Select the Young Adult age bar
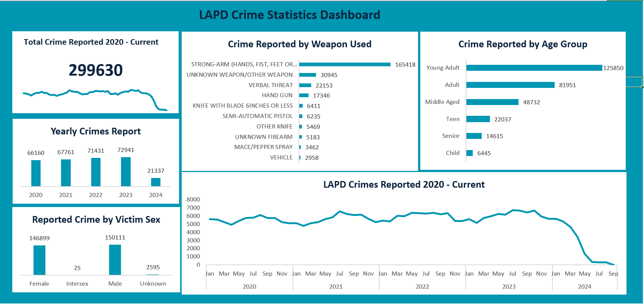Image resolution: width=644 pixels, height=305 pixels. [534, 68]
